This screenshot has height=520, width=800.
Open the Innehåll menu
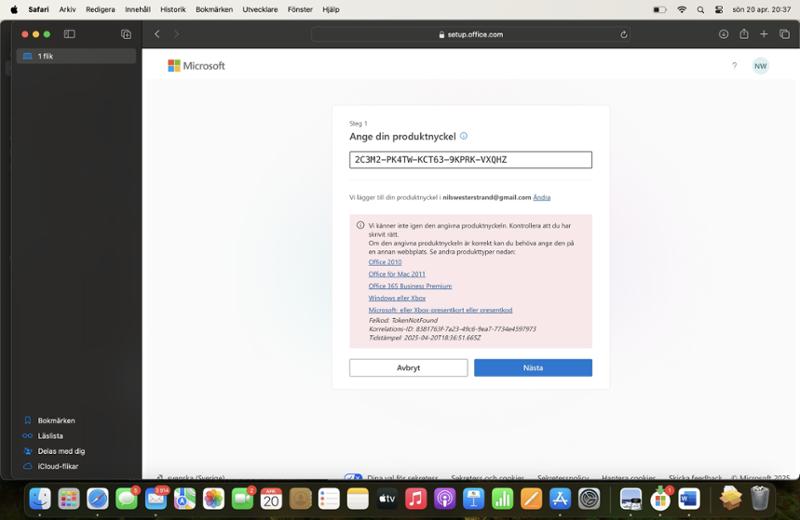point(138,9)
